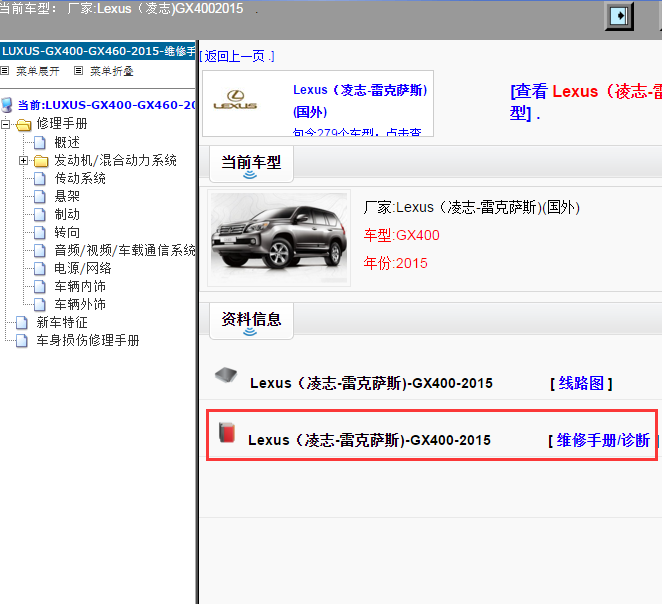The width and height of the screenshot is (662, 604).
Task: Open the 音频/视频/车载通信系统 tree item
Action: pyautogui.click(x=125, y=251)
